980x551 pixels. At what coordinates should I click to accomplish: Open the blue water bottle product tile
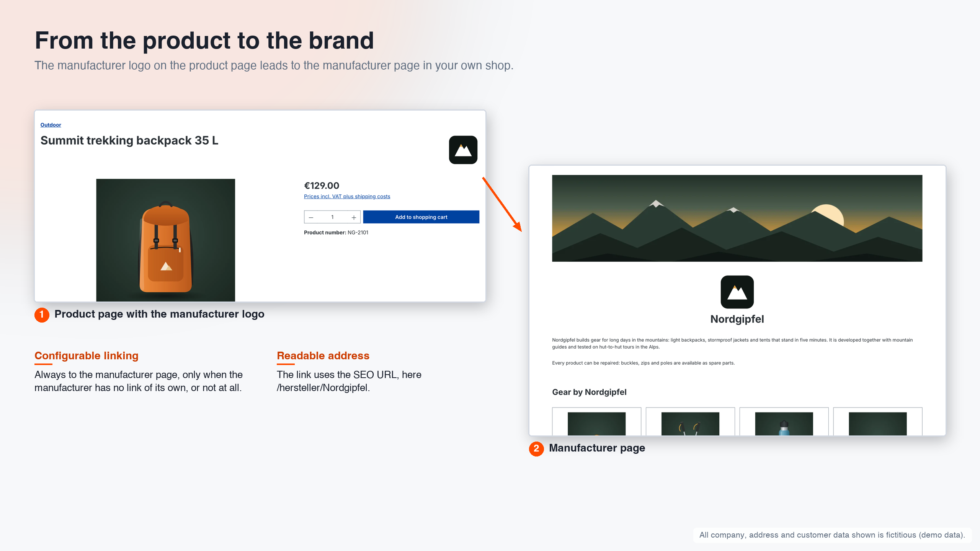(784, 421)
